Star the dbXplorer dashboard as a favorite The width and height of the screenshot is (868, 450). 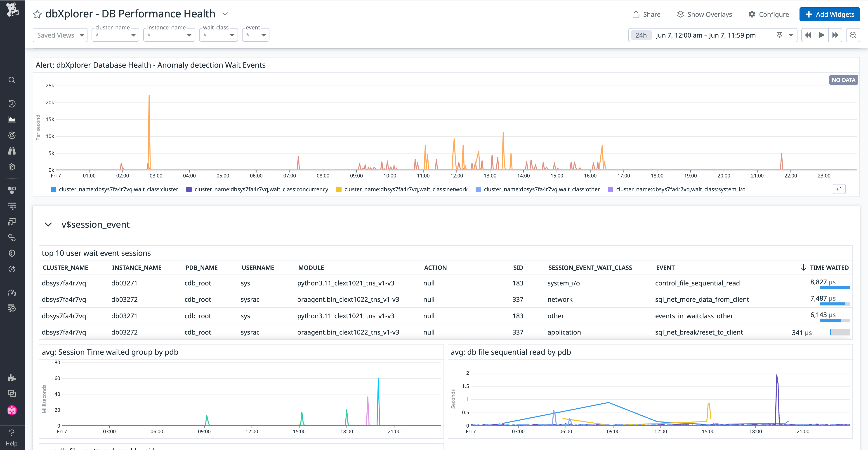click(x=37, y=14)
